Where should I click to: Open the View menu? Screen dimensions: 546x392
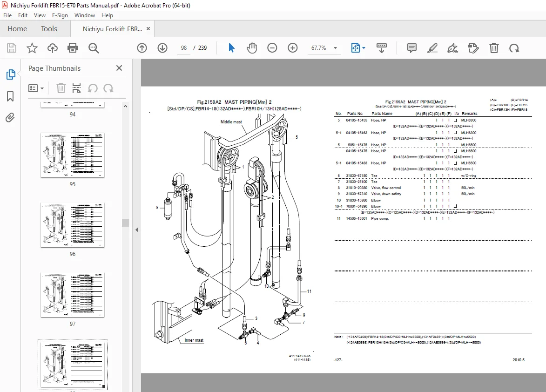click(x=40, y=15)
